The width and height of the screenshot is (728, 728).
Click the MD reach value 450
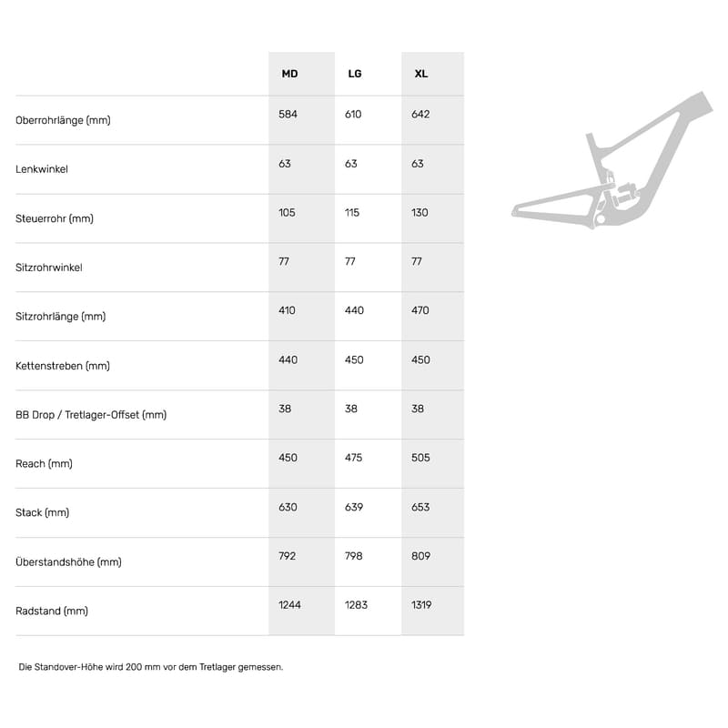(x=288, y=458)
